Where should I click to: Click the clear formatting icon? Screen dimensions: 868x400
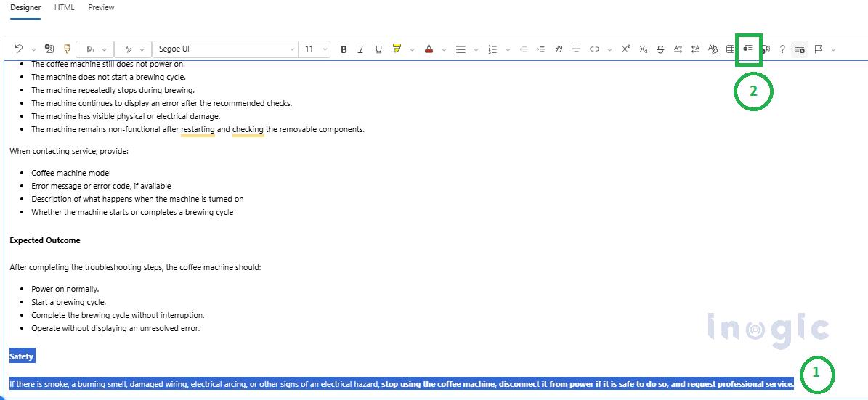pos(713,49)
